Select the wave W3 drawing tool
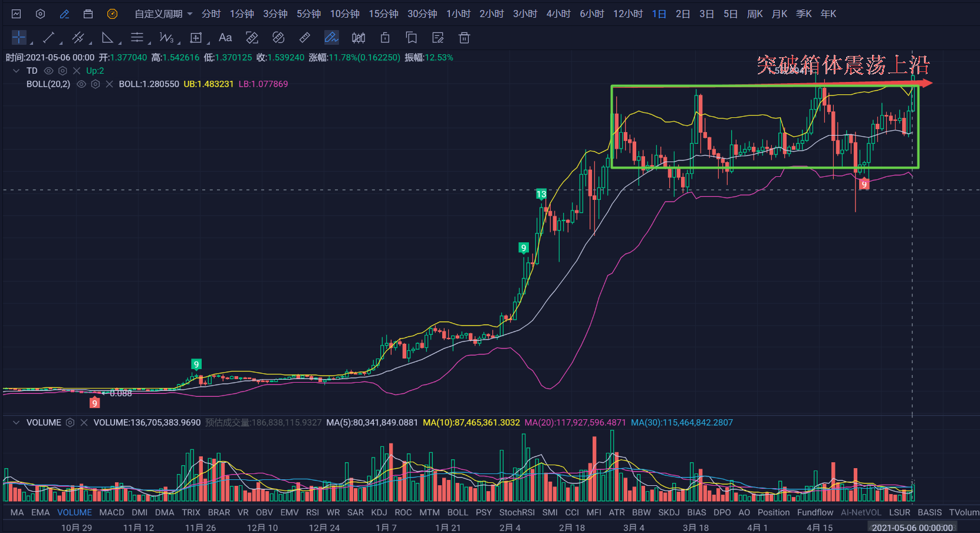980x533 pixels. pyautogui.click(x=166, y=38)
